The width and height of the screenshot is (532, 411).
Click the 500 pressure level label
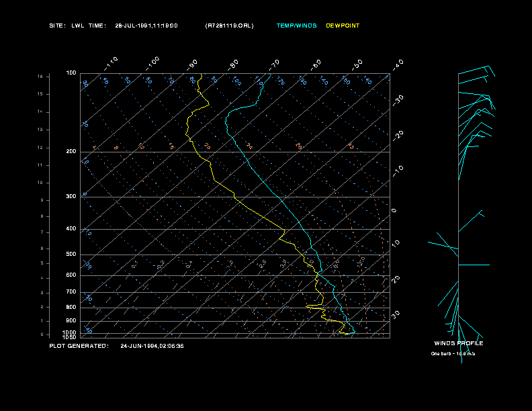tap(71, 255)
